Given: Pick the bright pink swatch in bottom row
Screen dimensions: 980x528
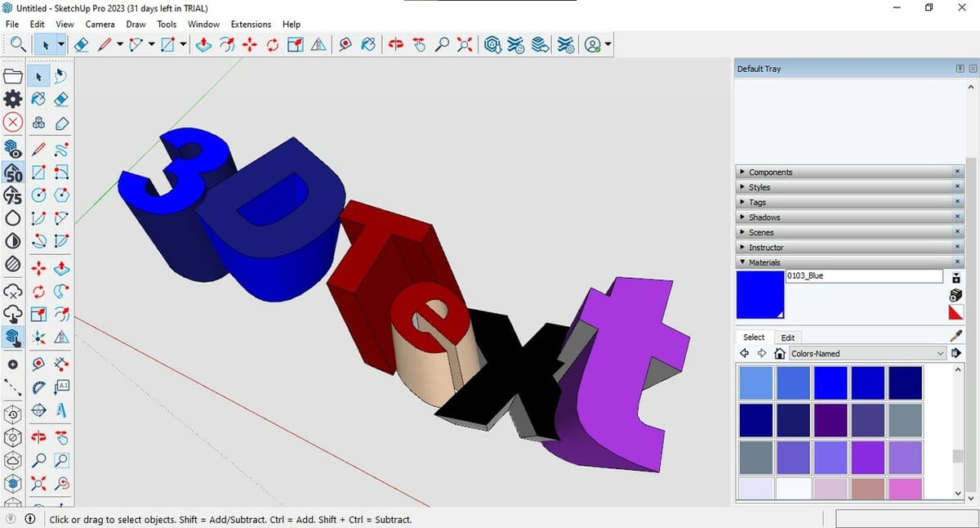Looking at the screenshot, I should [906, 489].
